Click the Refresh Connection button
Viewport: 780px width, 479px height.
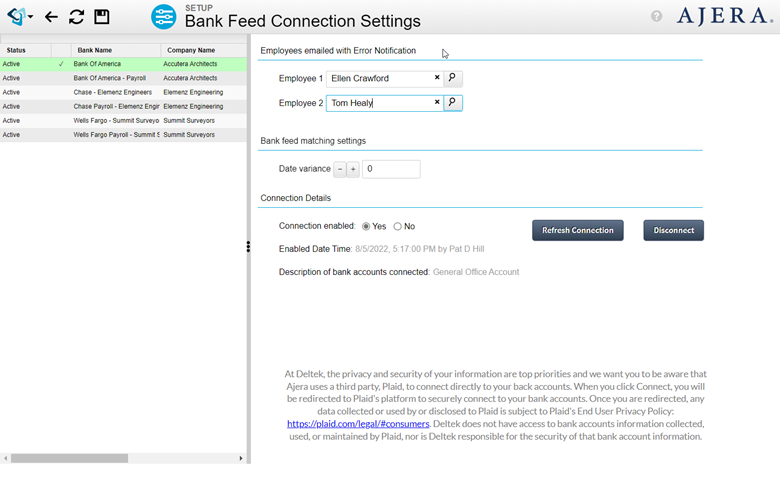tap(578, 230)
